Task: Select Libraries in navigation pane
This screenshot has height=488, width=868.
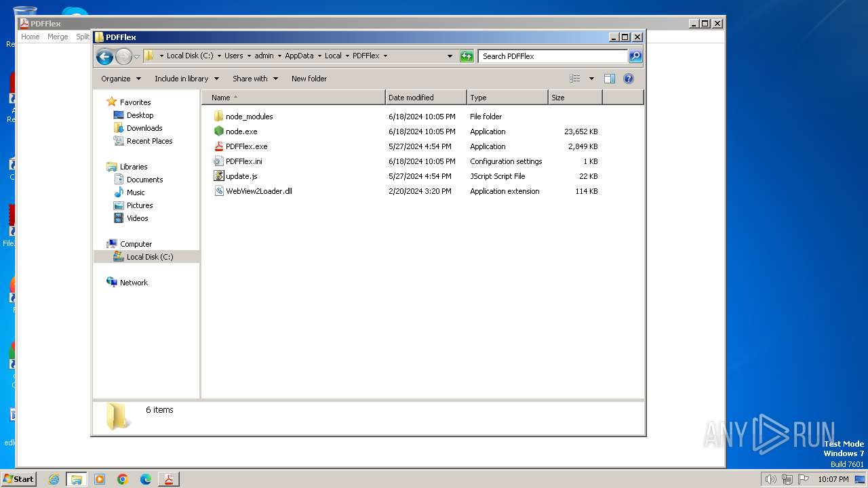Action: click(133, 167)
